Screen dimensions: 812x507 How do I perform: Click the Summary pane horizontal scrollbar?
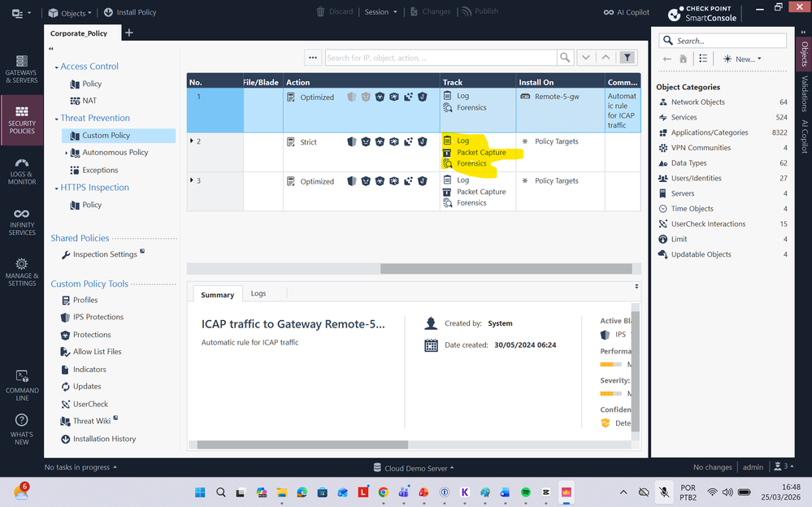[x=302, y=444]
